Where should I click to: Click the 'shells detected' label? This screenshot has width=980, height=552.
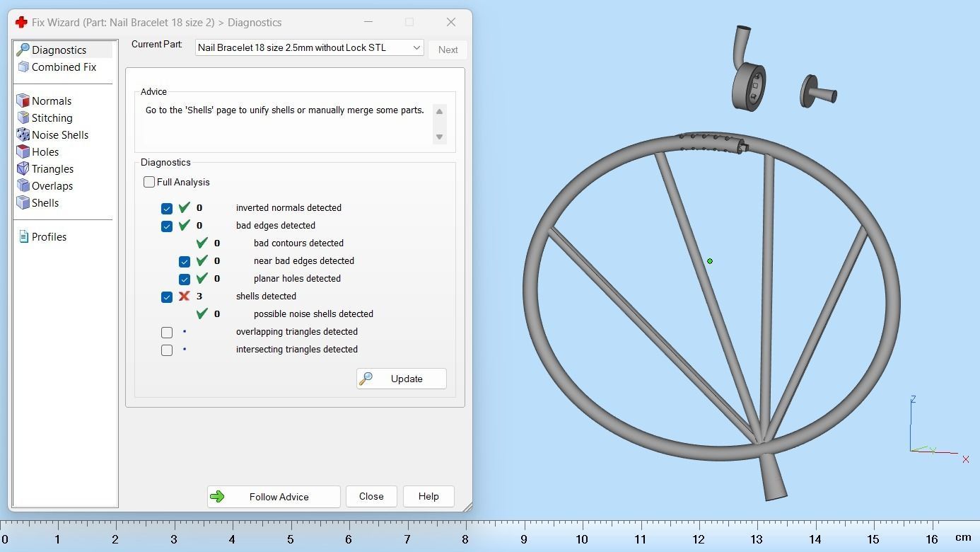coord(266,296)
